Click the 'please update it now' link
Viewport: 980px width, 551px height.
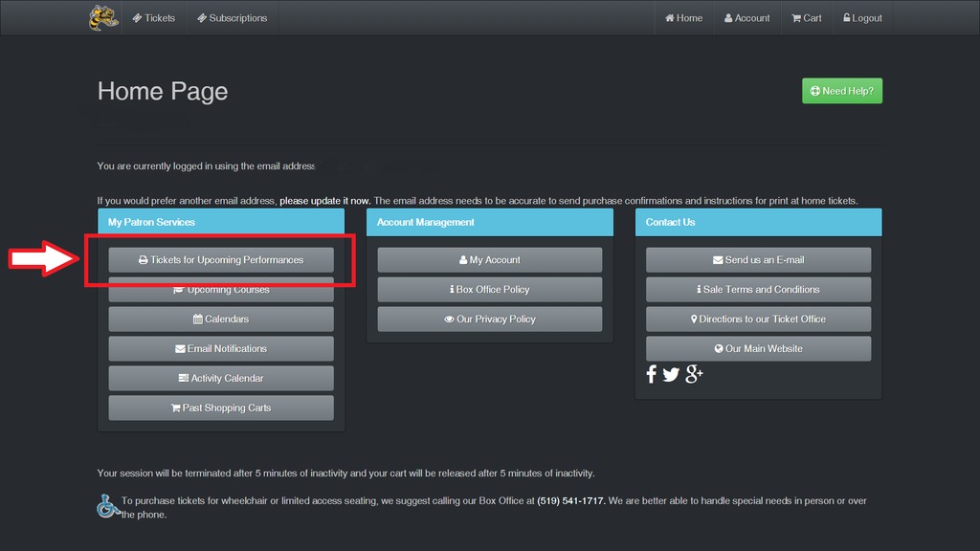pos(324,201)
